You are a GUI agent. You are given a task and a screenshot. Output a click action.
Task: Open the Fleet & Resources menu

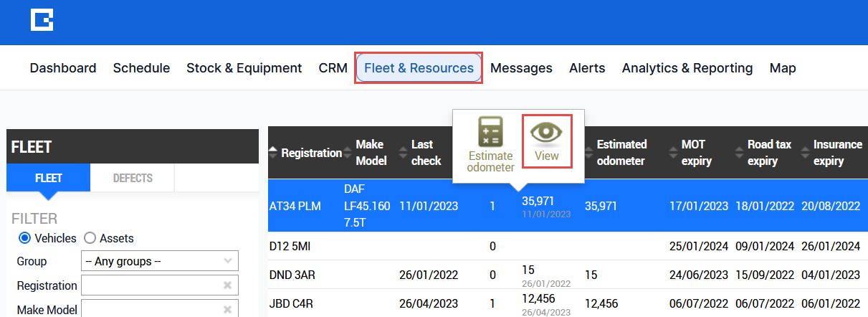(419, 68)
